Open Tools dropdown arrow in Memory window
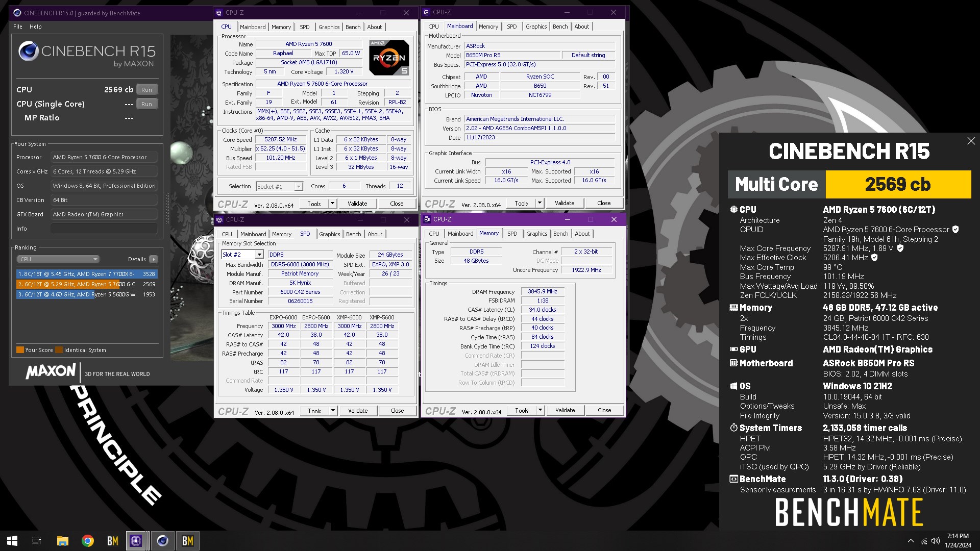The image size is (980, 551). point(540,410)
